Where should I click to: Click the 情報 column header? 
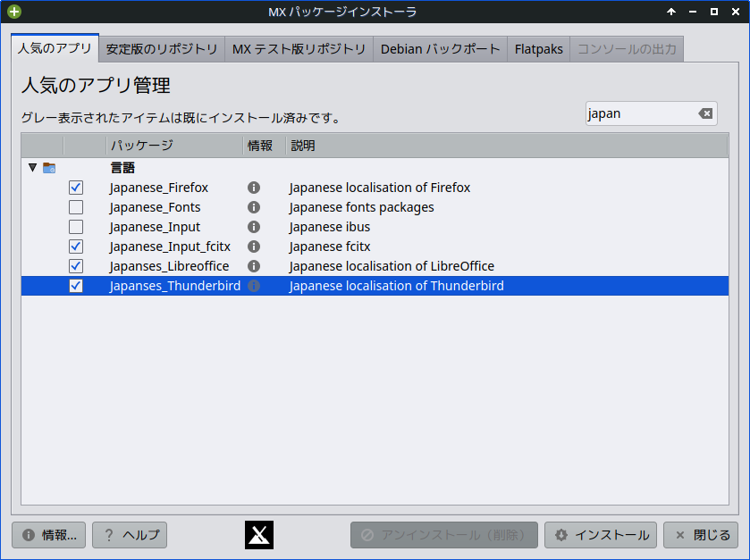(x=265, y=146)
